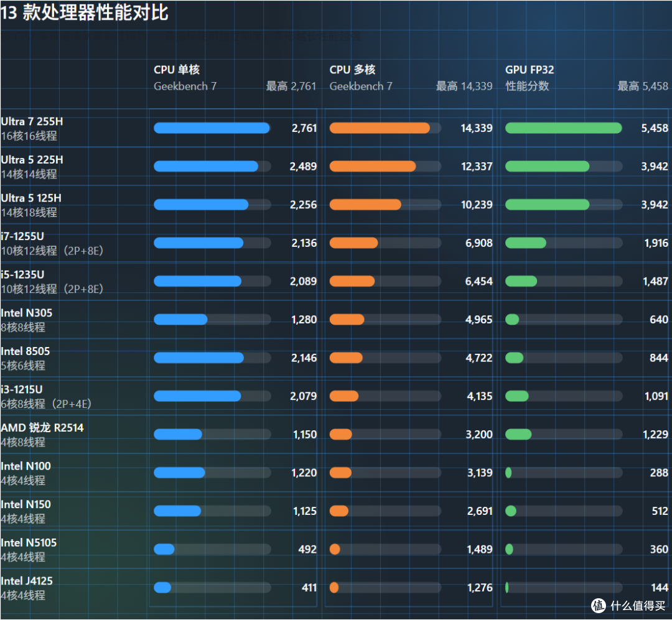Click the Intel N150 GPU green bar
The height and width of the screenshot is (620, 672).
pos(511,511)
